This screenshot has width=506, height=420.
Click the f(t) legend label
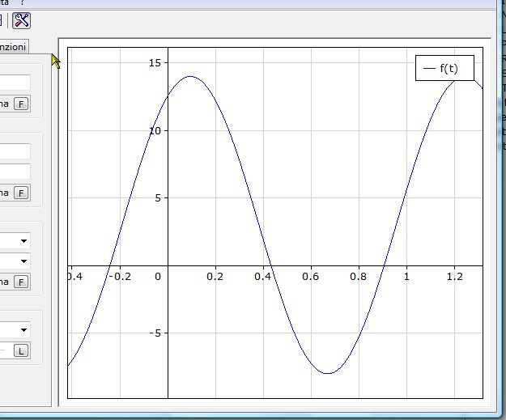(449, 69)
